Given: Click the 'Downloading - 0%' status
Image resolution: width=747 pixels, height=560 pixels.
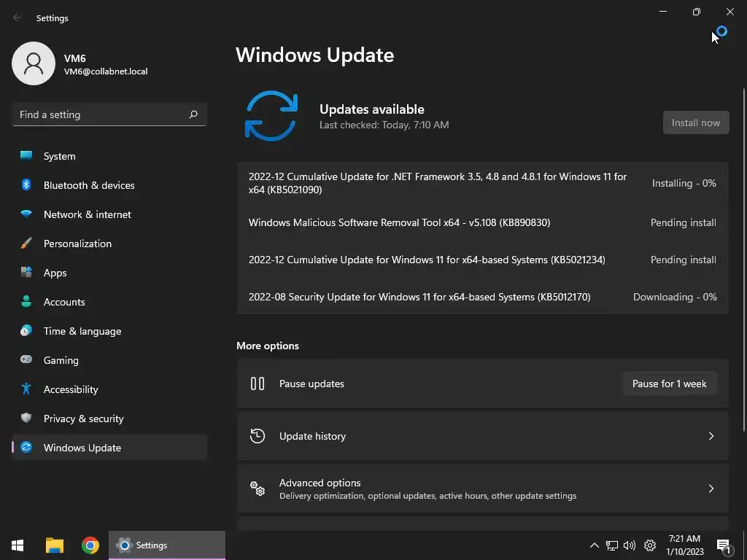Looking at the screenshot, I should (x=675, y=297).
